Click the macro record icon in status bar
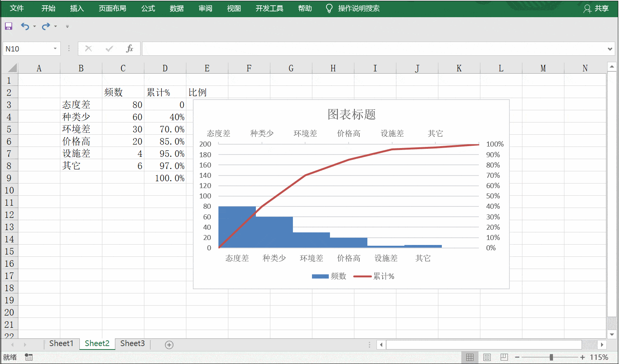This screenshot has width=619, height=364. coord(29,357)
